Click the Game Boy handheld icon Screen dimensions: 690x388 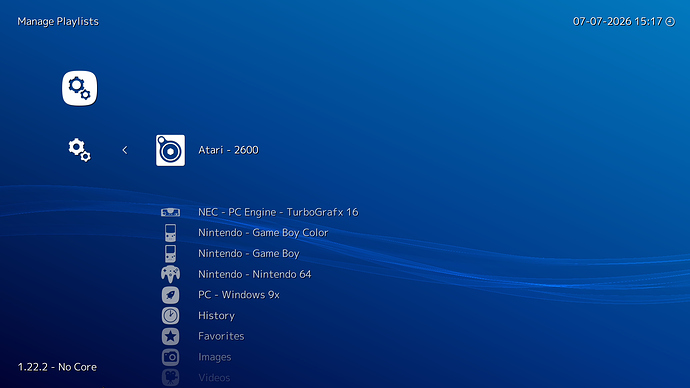[170, 254]
